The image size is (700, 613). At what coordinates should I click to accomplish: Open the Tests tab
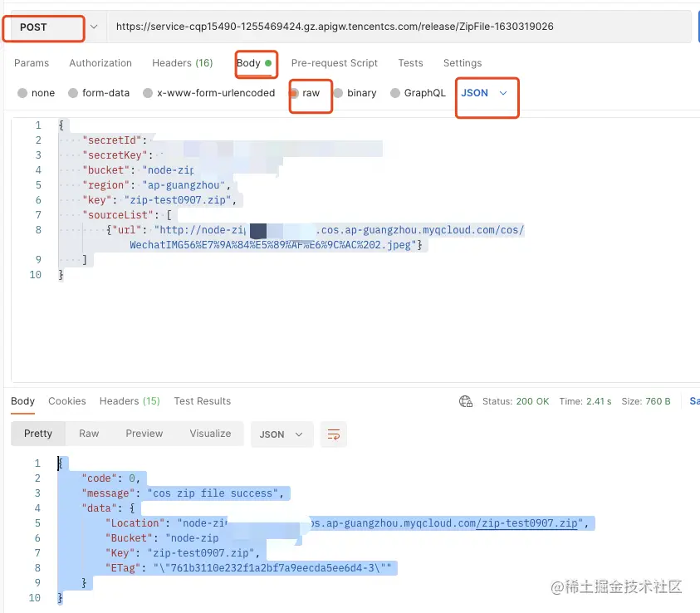point(410,63)
